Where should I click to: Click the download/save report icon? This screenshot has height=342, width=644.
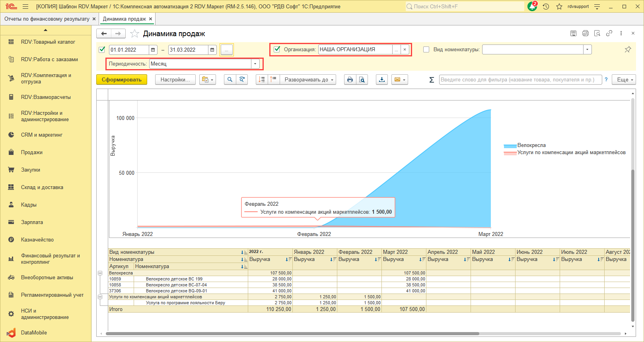(x=382, y=80)
